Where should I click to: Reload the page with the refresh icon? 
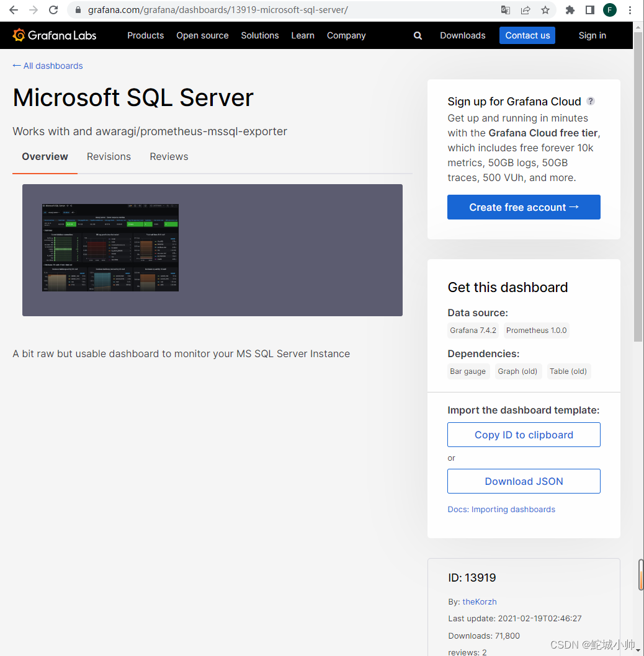[53, 10]
